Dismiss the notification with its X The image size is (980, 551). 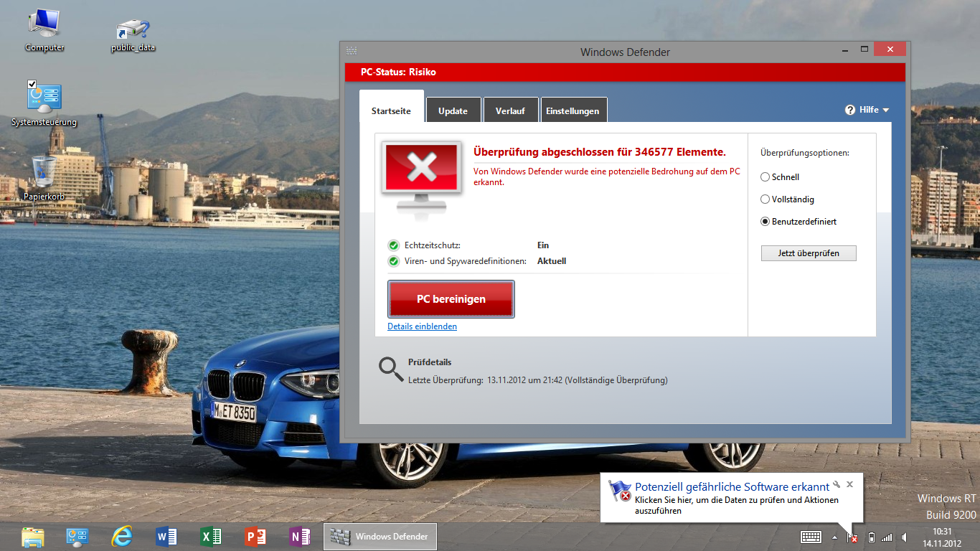click(849, 484)
